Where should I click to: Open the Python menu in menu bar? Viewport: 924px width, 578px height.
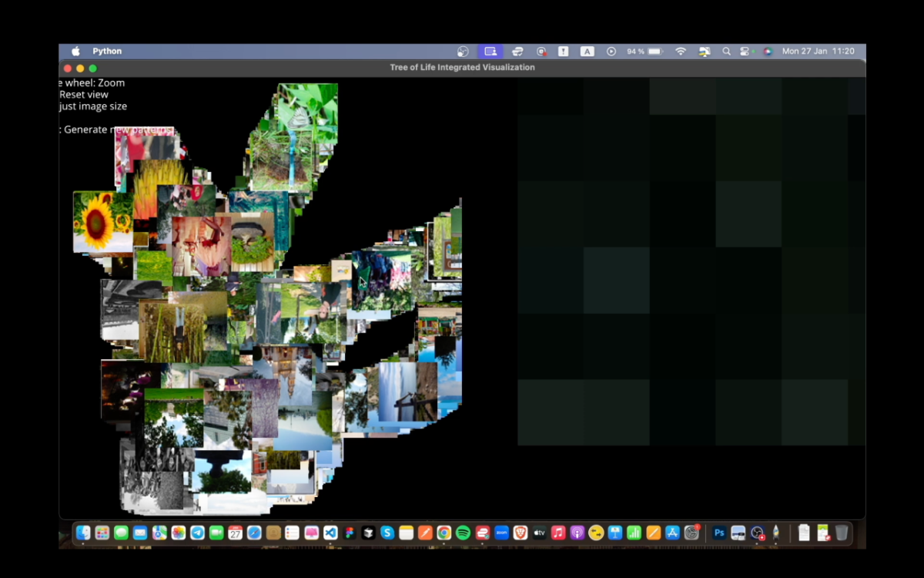[107, 52]
